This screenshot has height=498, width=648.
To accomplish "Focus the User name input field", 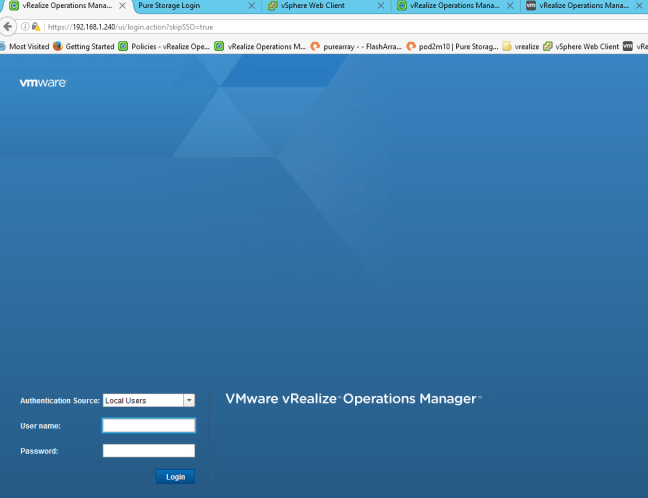I will 148,426.
